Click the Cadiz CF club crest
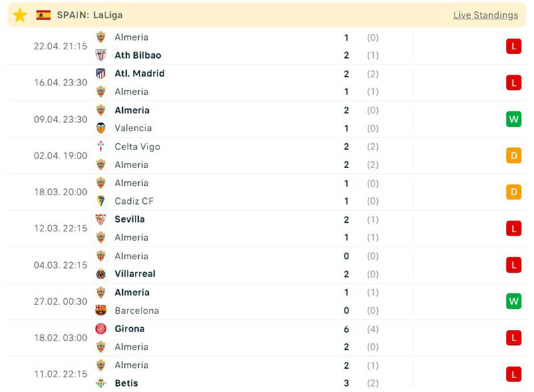This screenshot has height=392, width=534. [101, 201]
